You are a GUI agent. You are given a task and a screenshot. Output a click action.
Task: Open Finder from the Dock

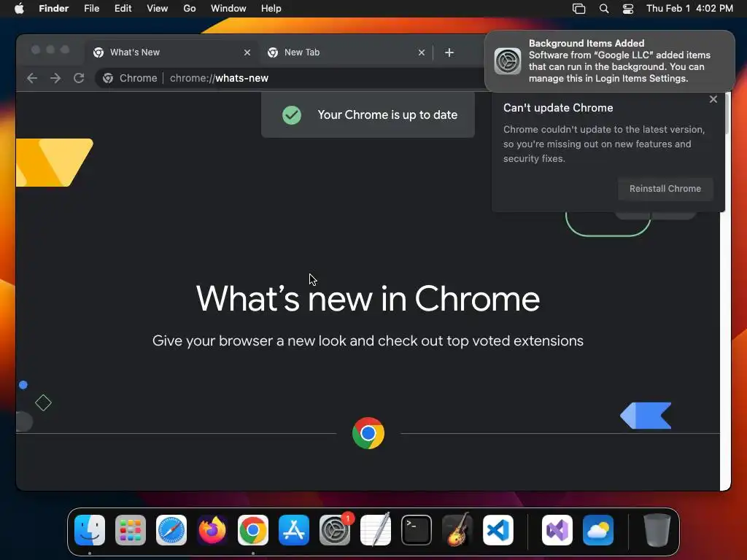[90, 530]
